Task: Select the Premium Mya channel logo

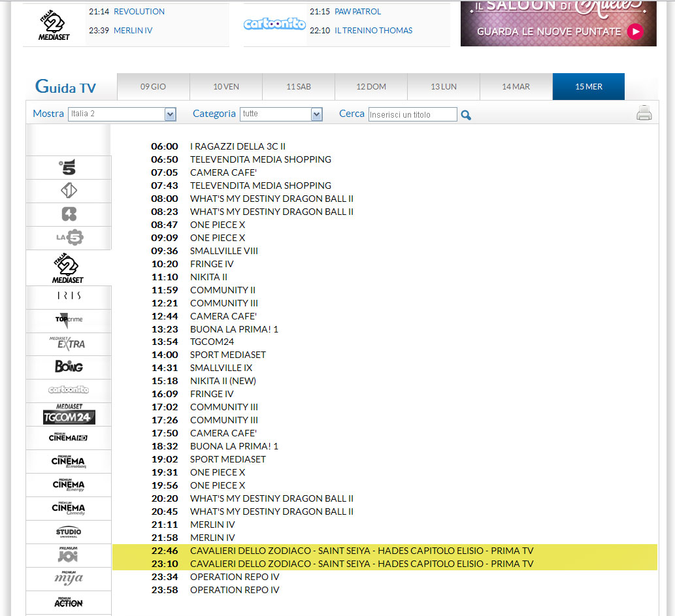Action: pyautogui.click(x=69, y=578)
